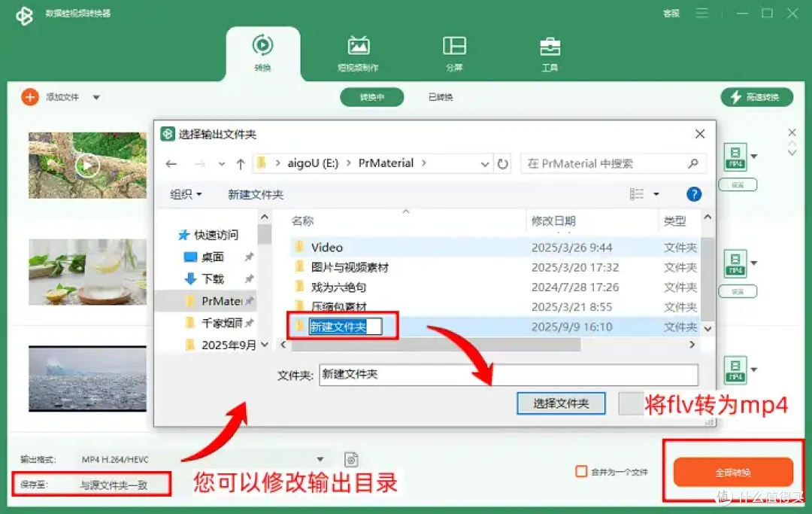
Task: Open the customer service link in title bar
Action: coord(671,14)
